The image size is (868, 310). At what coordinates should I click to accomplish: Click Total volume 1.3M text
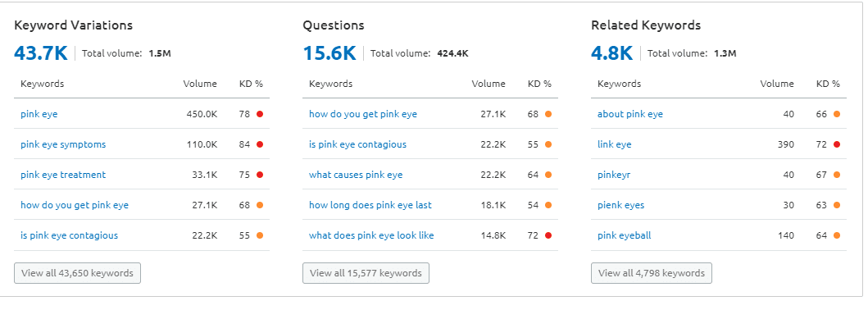point(692,53)
